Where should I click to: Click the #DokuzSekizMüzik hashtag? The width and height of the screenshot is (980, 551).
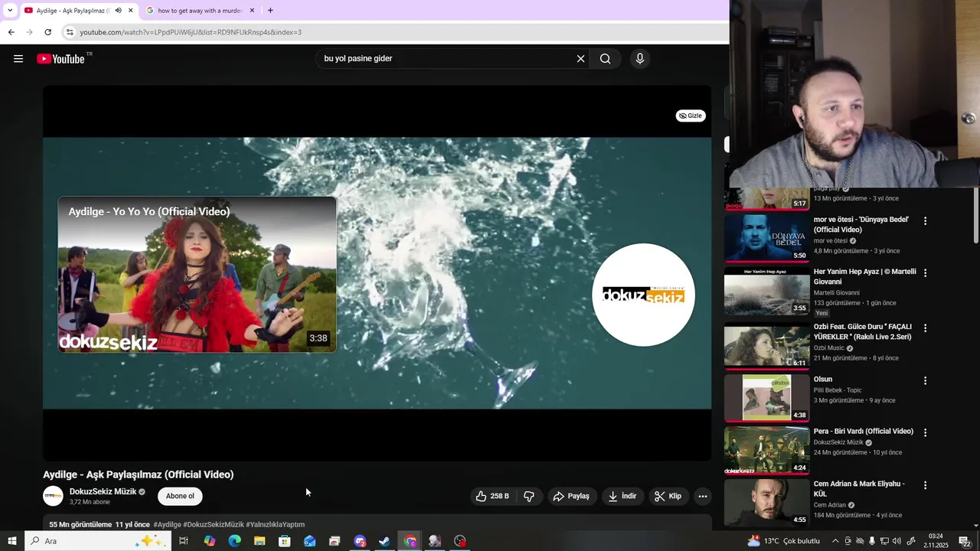click(214, 525)
